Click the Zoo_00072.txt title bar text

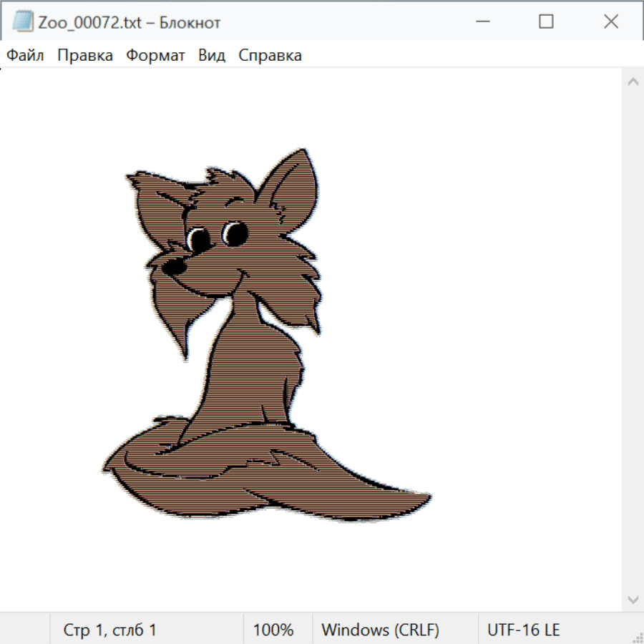(x=130, y=22)
